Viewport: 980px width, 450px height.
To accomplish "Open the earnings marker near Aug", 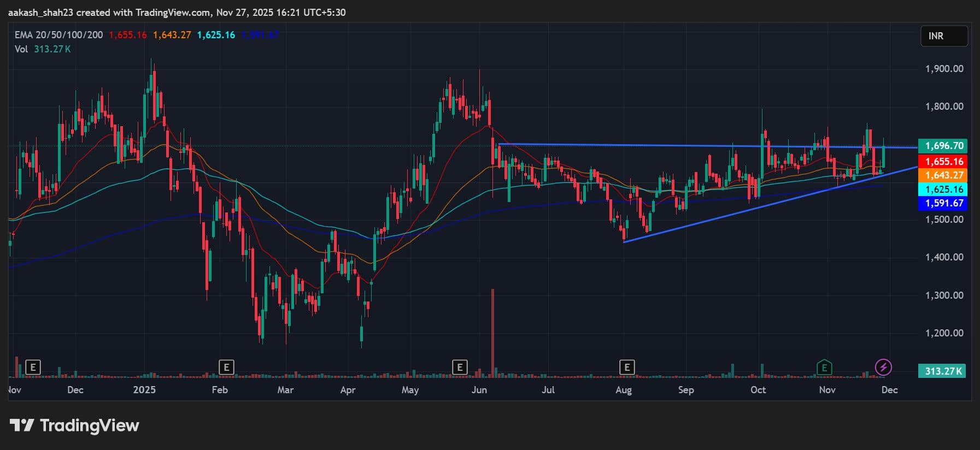I will [626, 368].
